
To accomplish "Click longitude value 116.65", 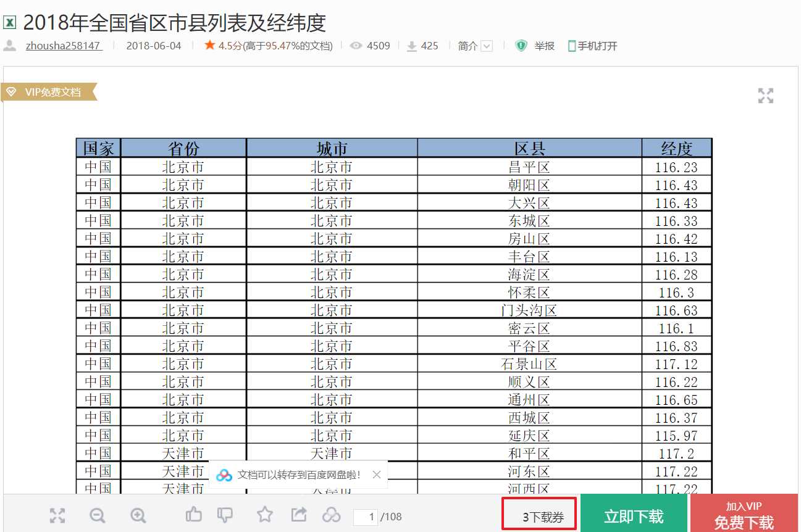I will pos(677,400).
